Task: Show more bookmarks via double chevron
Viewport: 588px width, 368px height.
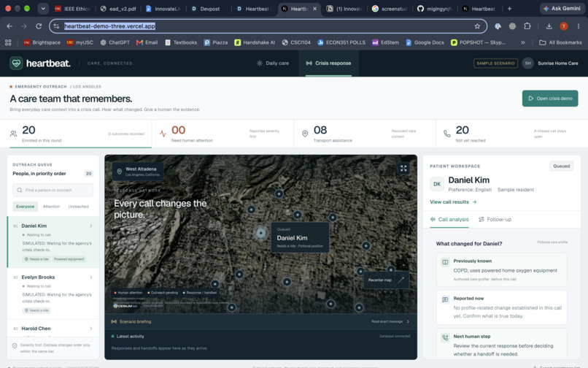Action: [523, 42]
